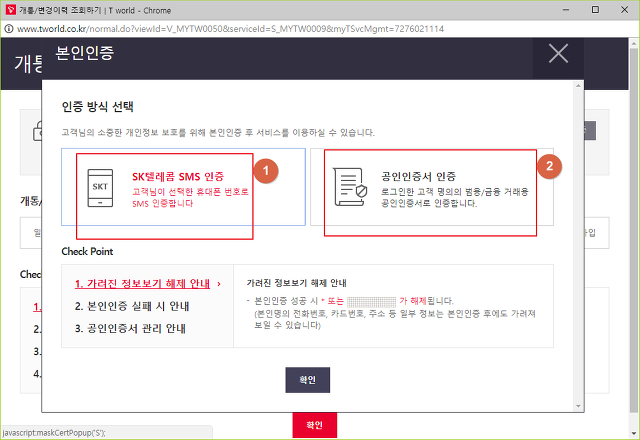
Task: Click the page scrollbar up arrow
Action: tap(634, 43)
